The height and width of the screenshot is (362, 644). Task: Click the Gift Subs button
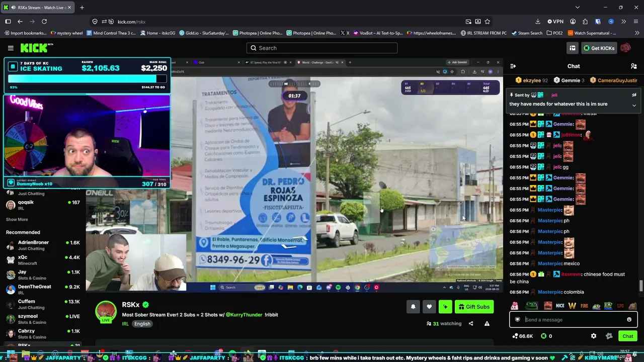pos(474,307)
